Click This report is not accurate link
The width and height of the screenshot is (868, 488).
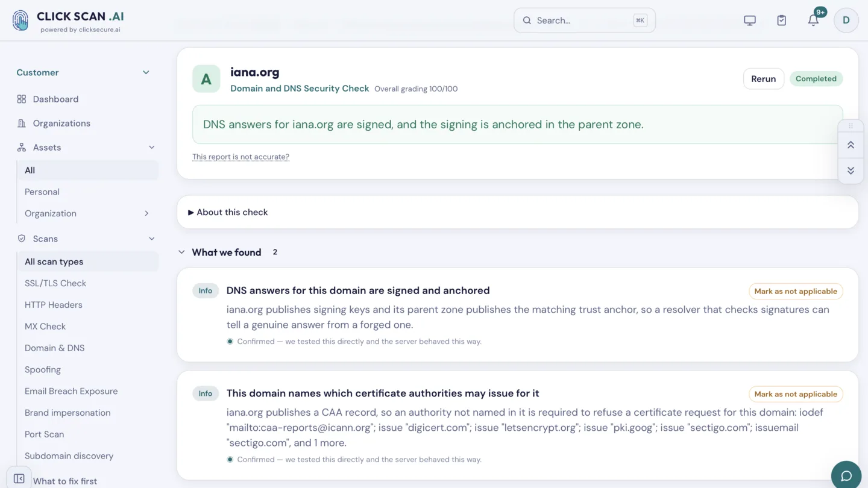tap(241, 157)
